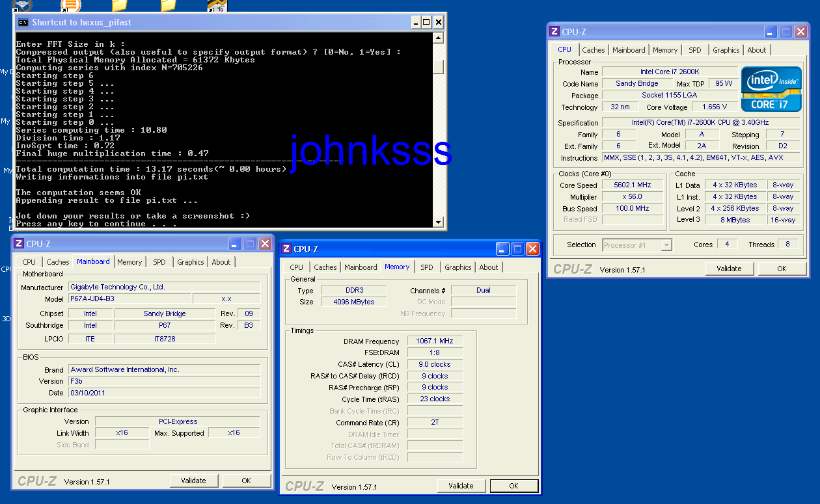This screenshot has height=504, width=820.
Task: Open Memory tab in the Mainboard window
Action: point(130,262)
